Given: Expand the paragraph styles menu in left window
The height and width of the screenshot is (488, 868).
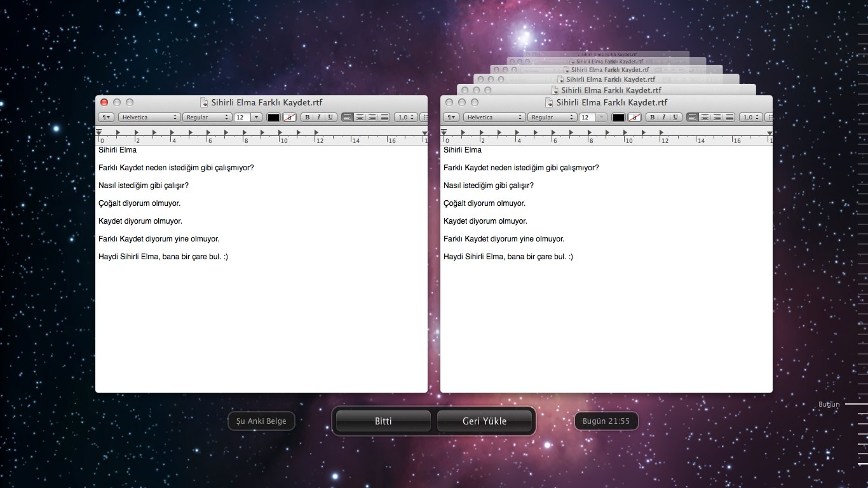Looking at the screenshot, I should coord(106,118).
